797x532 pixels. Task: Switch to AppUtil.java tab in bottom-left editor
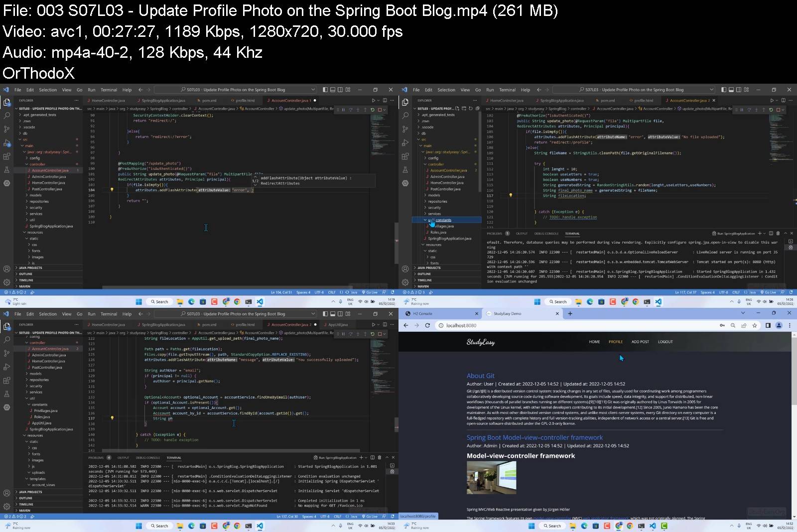(x=338, y=325)
